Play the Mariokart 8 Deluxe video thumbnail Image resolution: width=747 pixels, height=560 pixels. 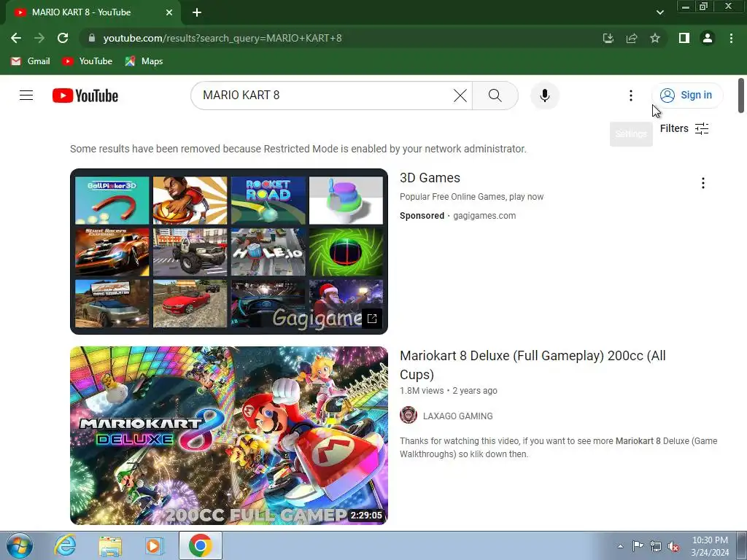tap(228, 436)
